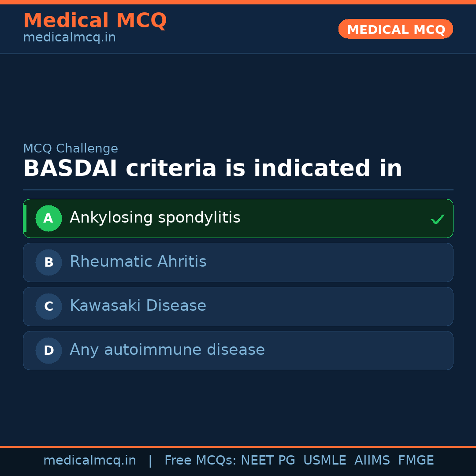Click the MCQ Challenge label
The image size is (476, 476).
[71, 149]
